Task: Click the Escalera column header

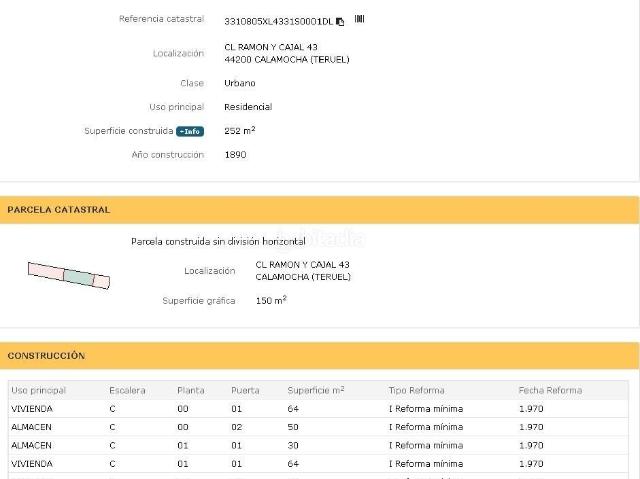Action: [x=127, y=390]
